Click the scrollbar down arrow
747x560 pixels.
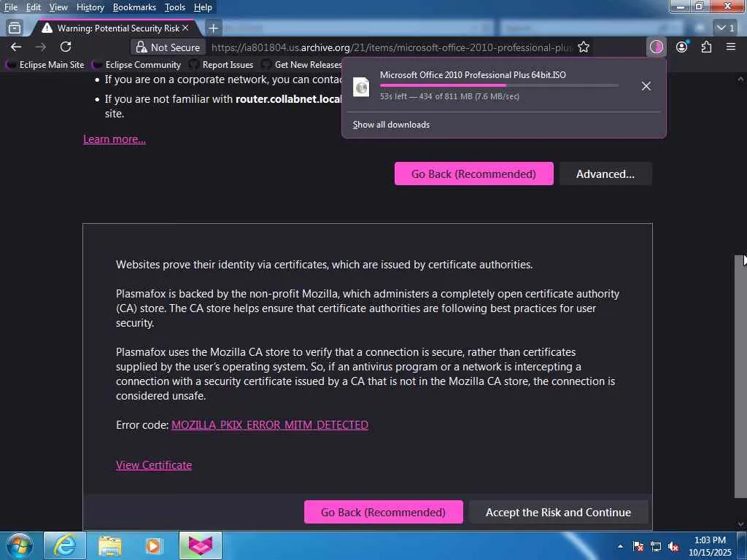[740, 524]
